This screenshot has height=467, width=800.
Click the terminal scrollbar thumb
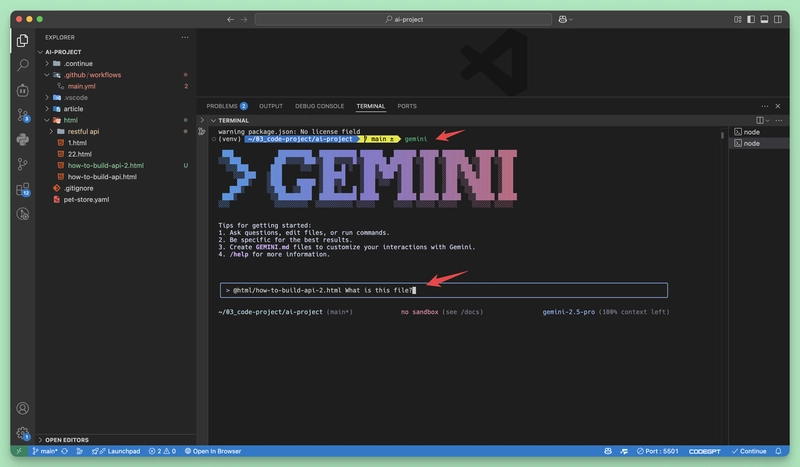pos(722,135)
